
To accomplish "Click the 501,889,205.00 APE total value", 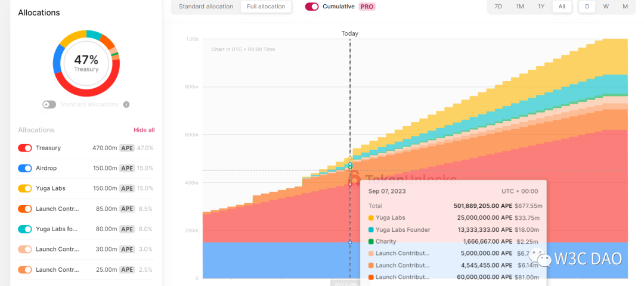I will (x=483, y=206).
